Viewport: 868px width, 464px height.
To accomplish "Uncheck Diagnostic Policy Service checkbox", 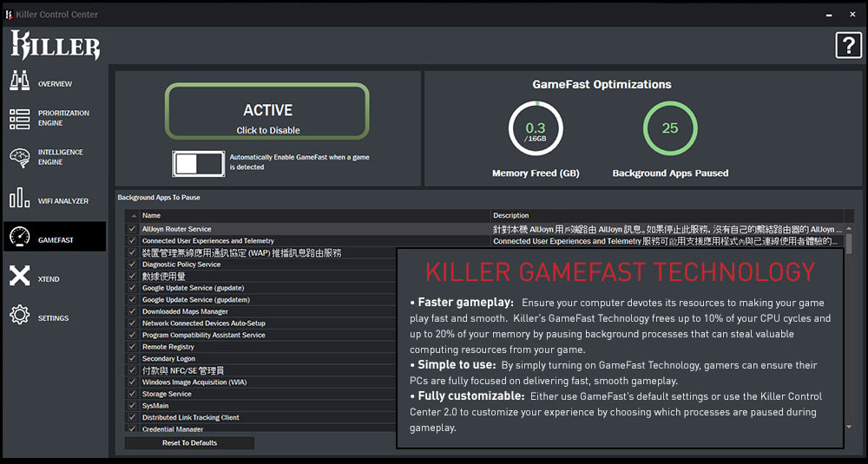I will point(132,264).
